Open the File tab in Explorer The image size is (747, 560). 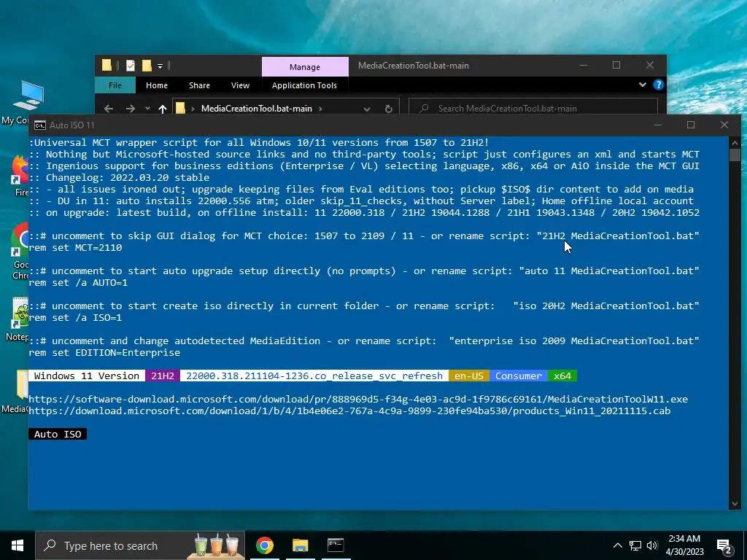point(115,85)
